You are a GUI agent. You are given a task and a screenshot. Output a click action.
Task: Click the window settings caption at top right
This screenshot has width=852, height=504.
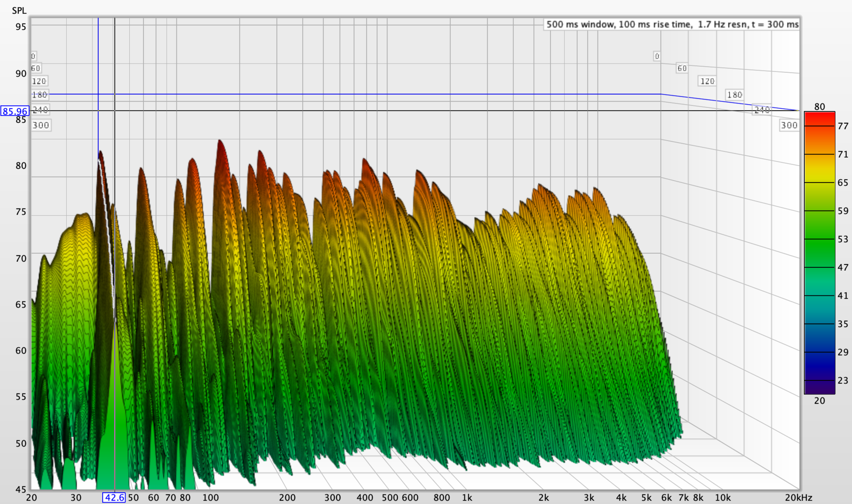click(x=672, y=24)
